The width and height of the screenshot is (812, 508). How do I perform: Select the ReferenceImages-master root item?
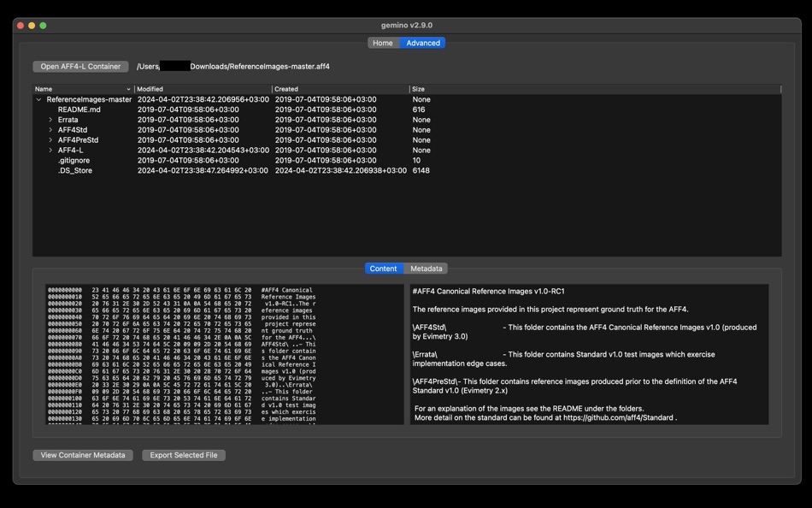(x=89, y=99)
